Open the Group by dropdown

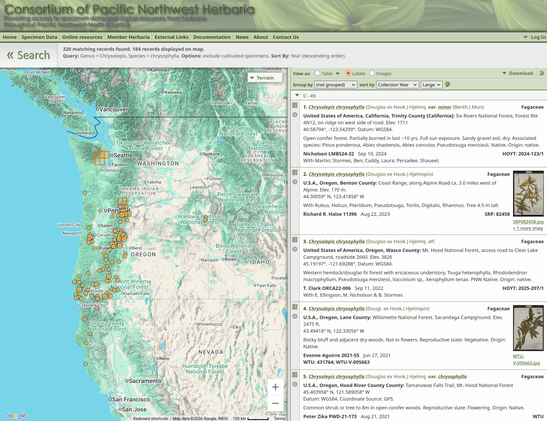[335, 85]
